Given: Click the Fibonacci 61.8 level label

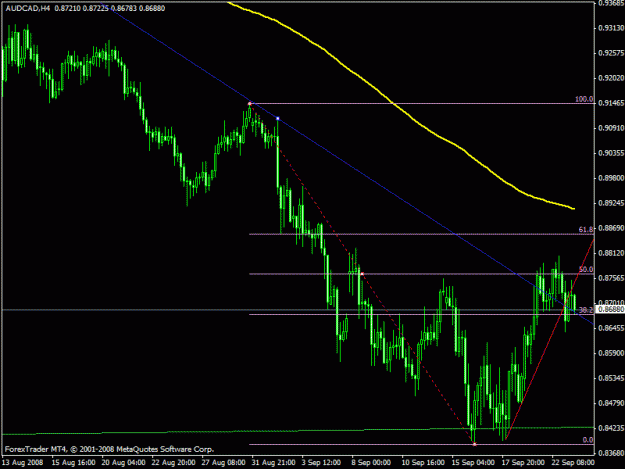Looking at the screenshot, I should [586, 229].
